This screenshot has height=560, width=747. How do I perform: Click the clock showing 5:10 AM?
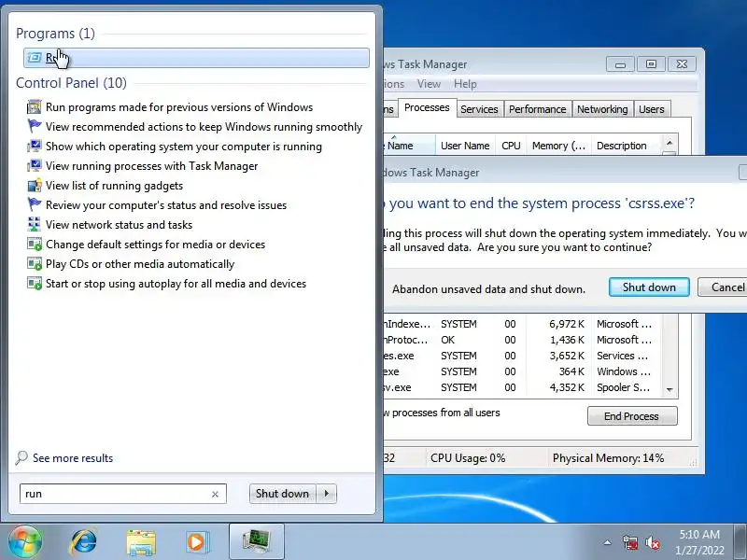coord(699,534)
